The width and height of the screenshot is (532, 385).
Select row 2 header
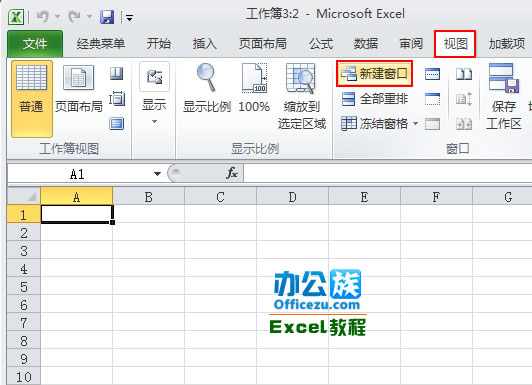point(24,232)
